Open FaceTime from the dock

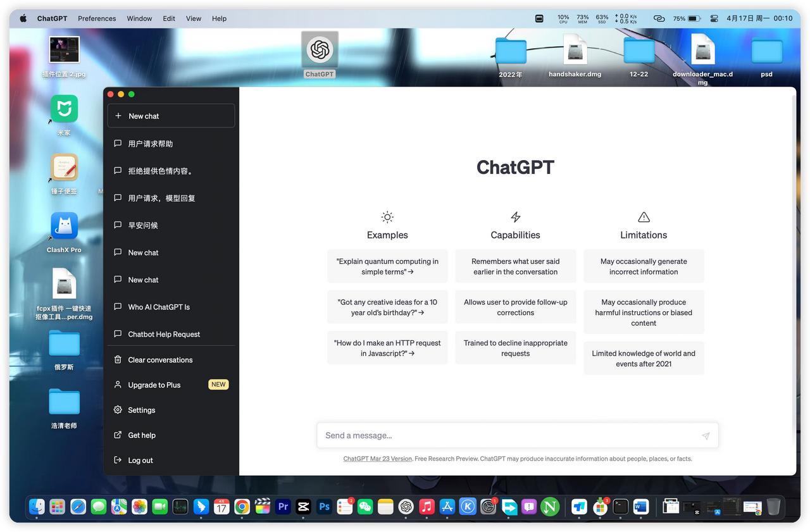click(159, 507)
